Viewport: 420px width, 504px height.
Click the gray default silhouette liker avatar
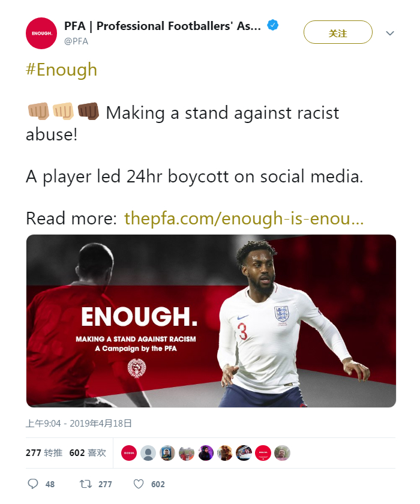pos(148,453)
